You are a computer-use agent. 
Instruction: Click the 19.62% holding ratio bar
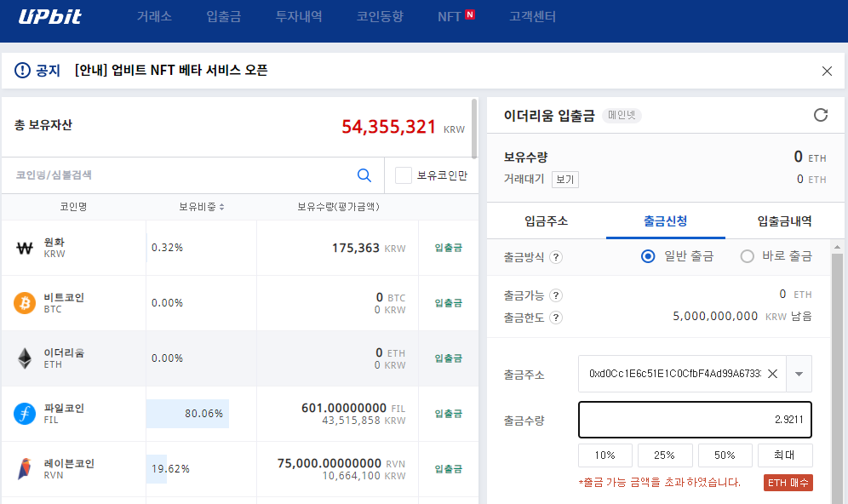157,469
